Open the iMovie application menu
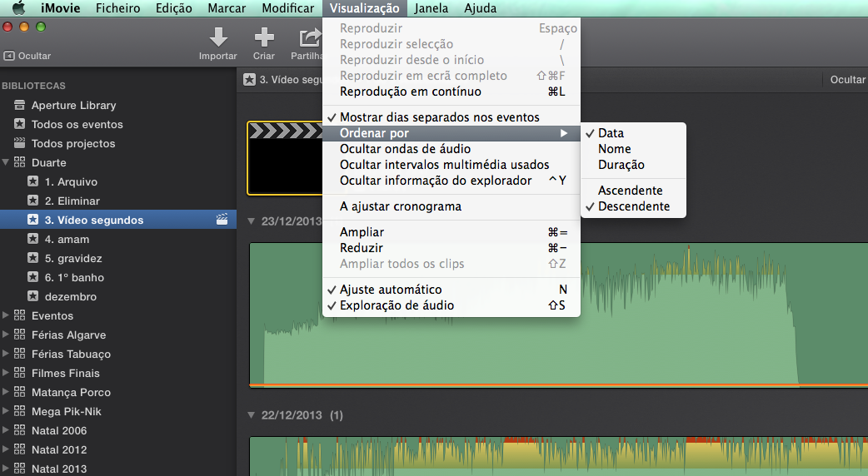Screen dimensions: 868x476 (60, 8)
